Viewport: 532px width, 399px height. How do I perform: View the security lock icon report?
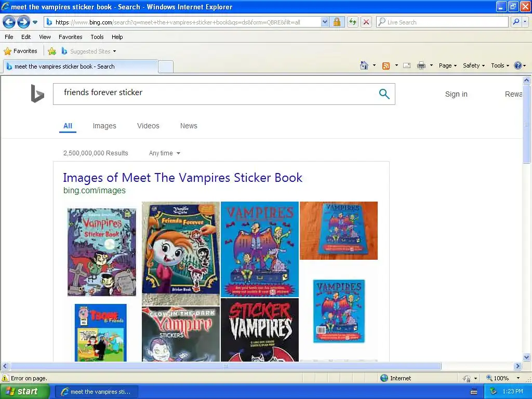click(x=337, y=22)
